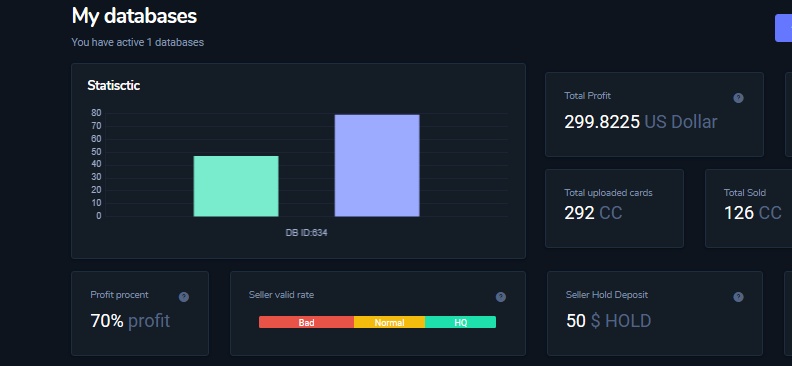Click the 126 CC total sold value
792x366 pixels.
click(x=753, y=213)
